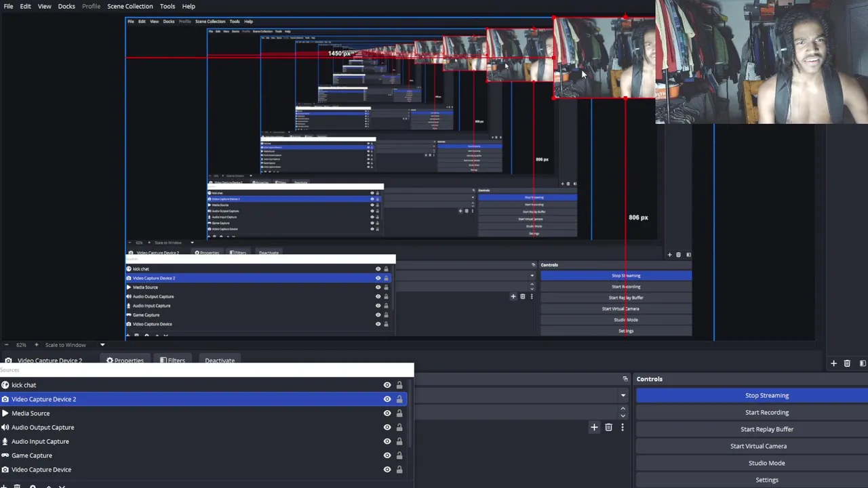Lock the Audio Output Capture source
Viewport: 868px width, 488px height.
(x=399, y=428)
